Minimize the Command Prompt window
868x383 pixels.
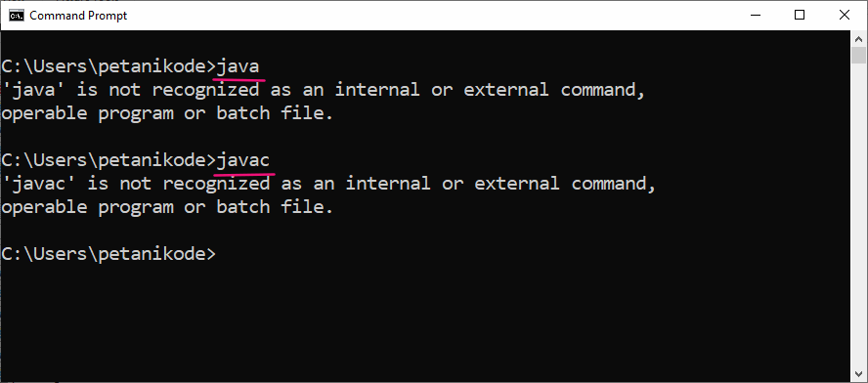coord(756,16)
